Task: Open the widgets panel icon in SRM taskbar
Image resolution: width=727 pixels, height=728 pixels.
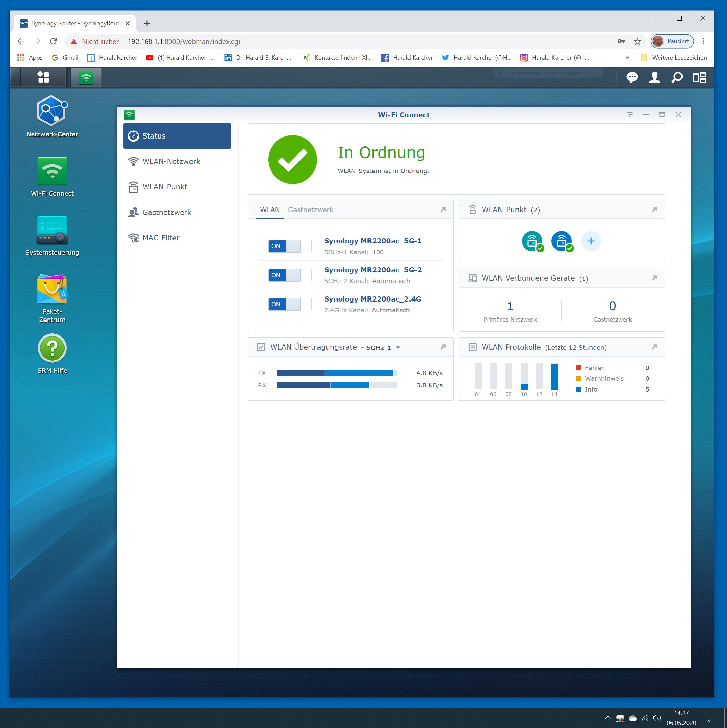Action: point(699,77)
